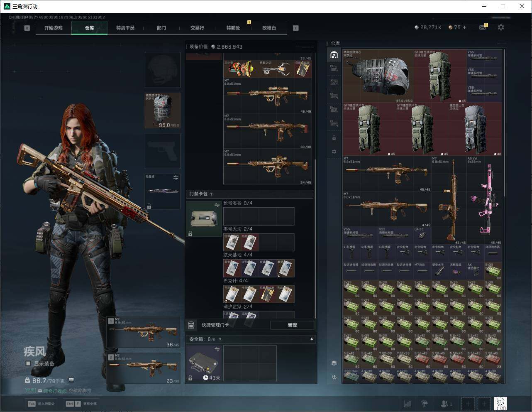This screenshot has height=412, width=532.
Task: Click the left arrow button before 开始游戏
Action: [27, 28]
